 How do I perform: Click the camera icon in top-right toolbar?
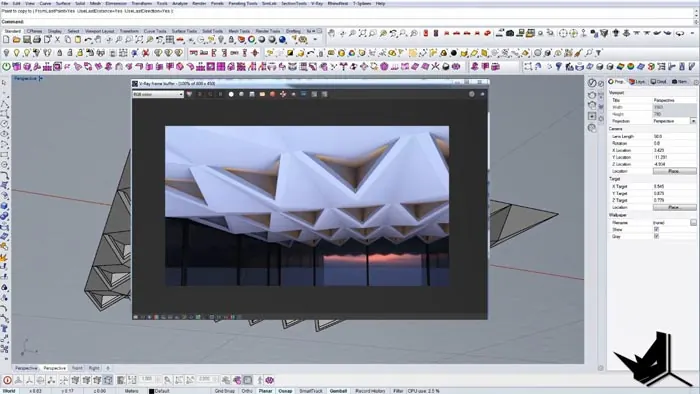[x=510, y=33]
